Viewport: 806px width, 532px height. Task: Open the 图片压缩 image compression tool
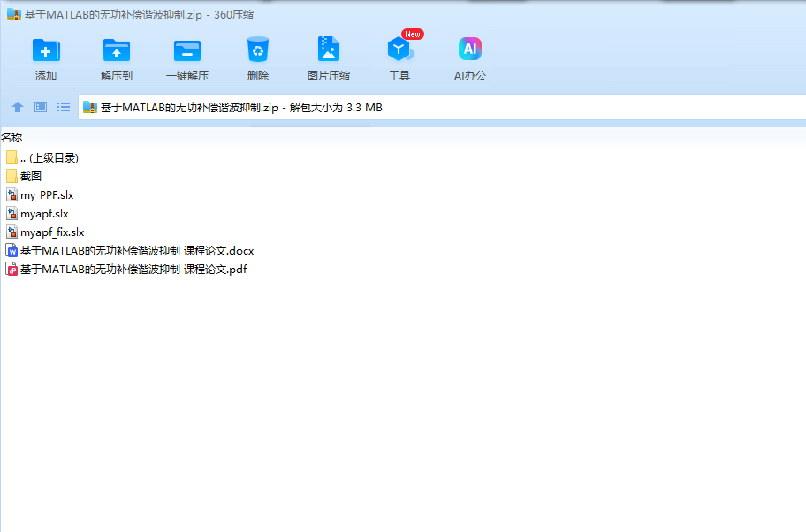tap(329, 49)
